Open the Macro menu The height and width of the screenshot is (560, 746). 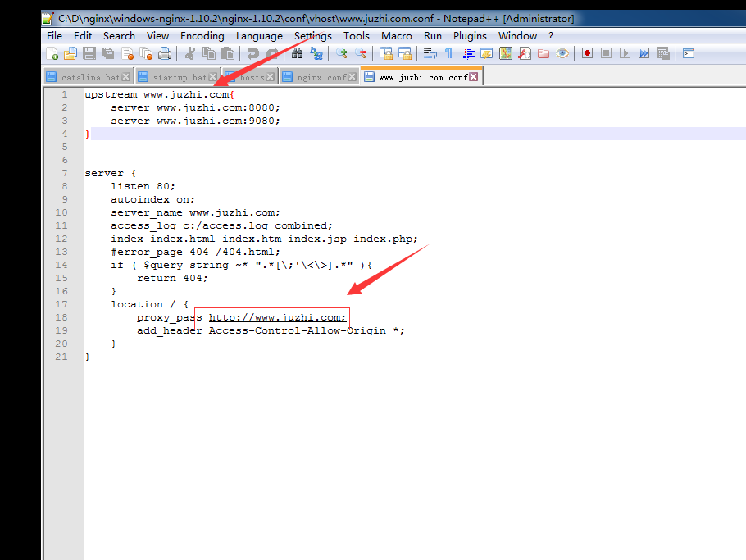click(396, 36)
